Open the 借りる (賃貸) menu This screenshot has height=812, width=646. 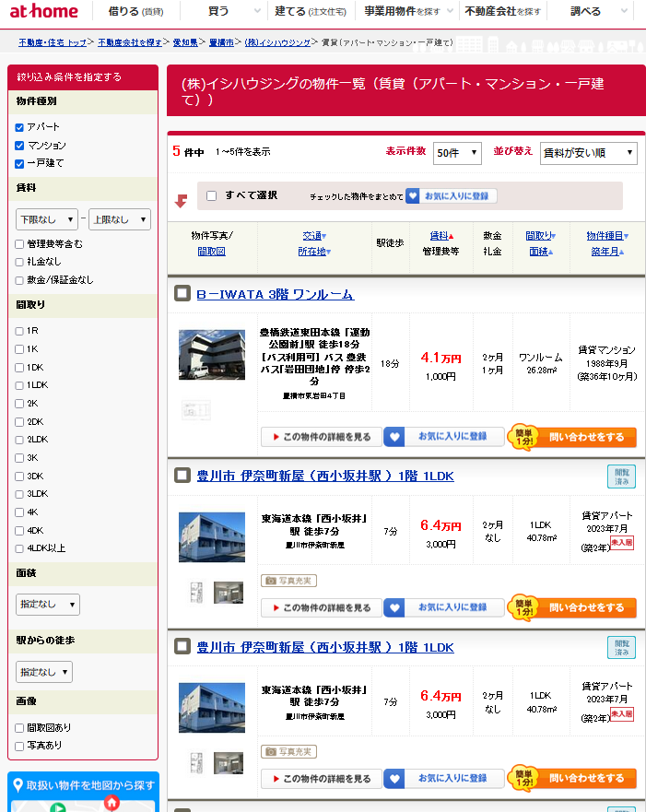[135, 11]
